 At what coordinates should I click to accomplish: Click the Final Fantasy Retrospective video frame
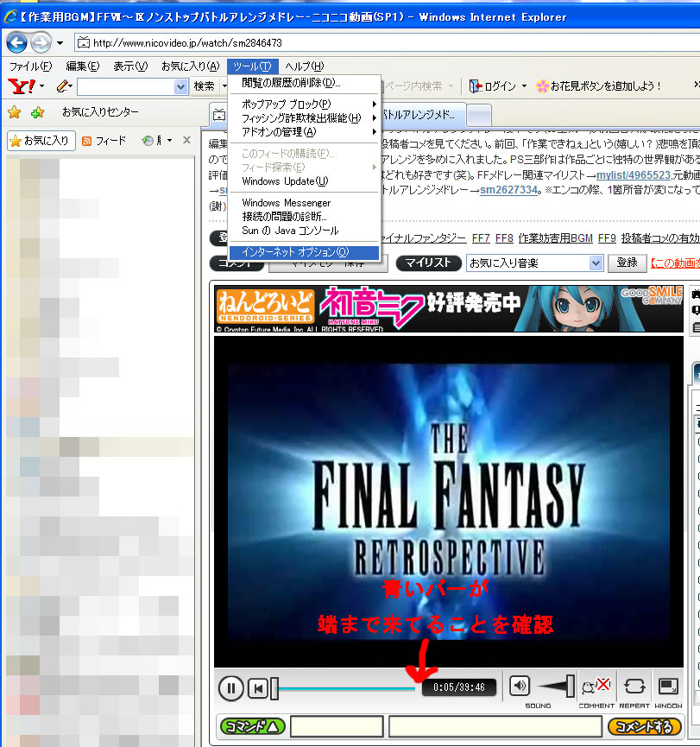(x=449, y=501)
